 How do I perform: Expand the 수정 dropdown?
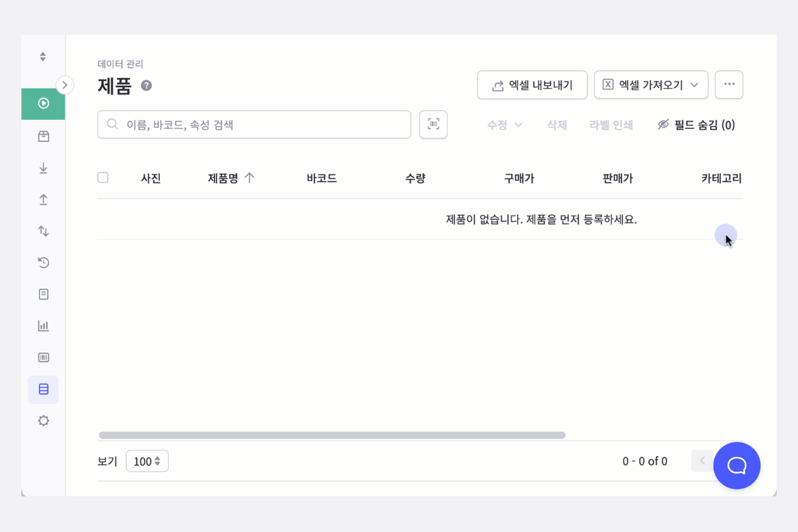pyautogui.click(x=504, y=124)
